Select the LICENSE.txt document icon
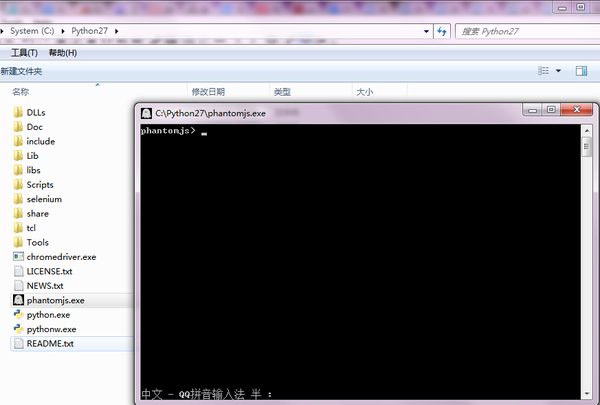This screenshot has width=600, height=405. tap(18, 271)
